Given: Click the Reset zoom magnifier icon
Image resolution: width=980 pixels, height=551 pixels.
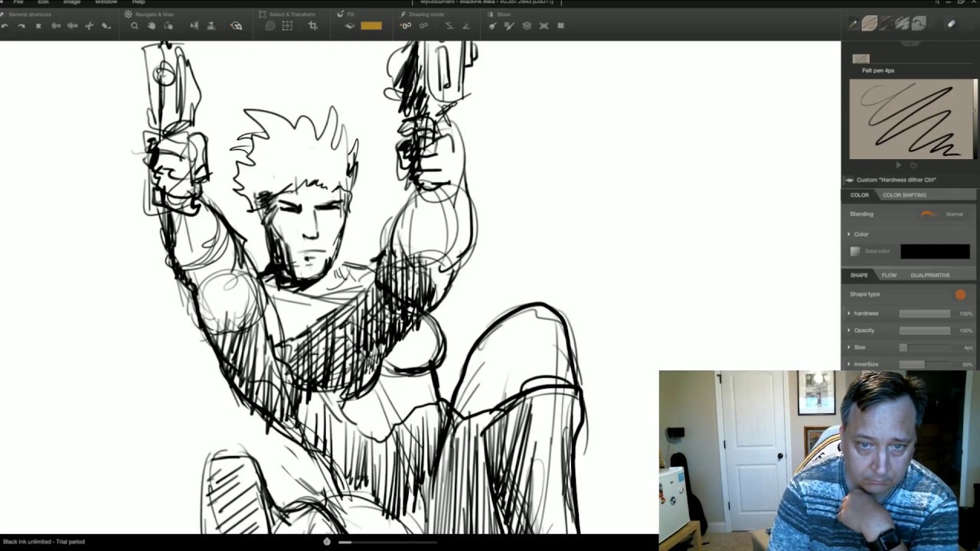Looking at the screenshot, I should point(236,26).
